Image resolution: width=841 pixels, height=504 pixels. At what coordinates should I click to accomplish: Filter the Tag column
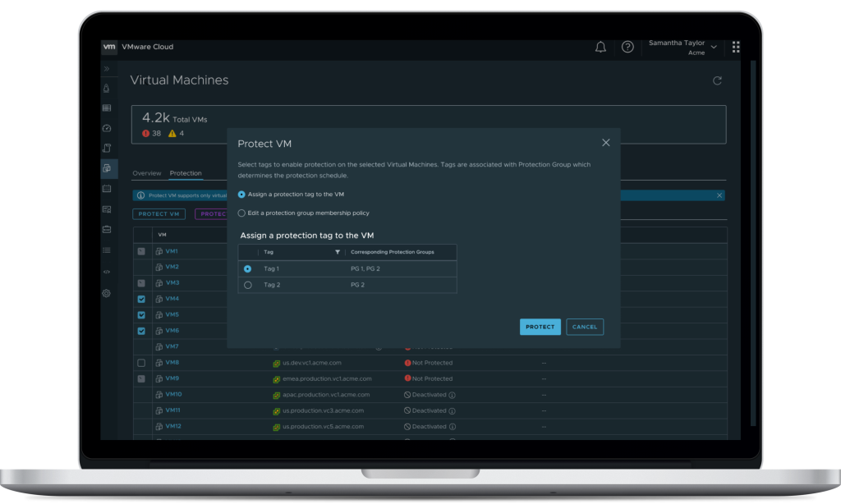(x=338, y=252)
